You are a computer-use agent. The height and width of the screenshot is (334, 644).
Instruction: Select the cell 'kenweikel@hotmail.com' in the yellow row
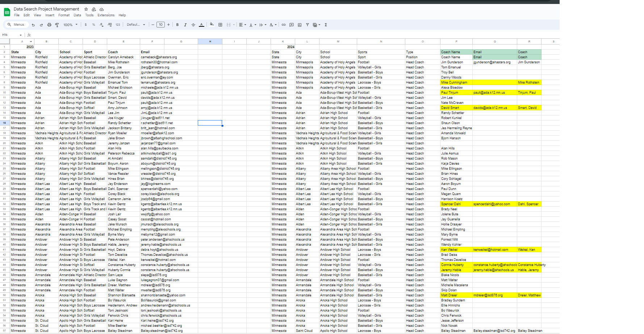pyautogui.click(x=495, y=250)
